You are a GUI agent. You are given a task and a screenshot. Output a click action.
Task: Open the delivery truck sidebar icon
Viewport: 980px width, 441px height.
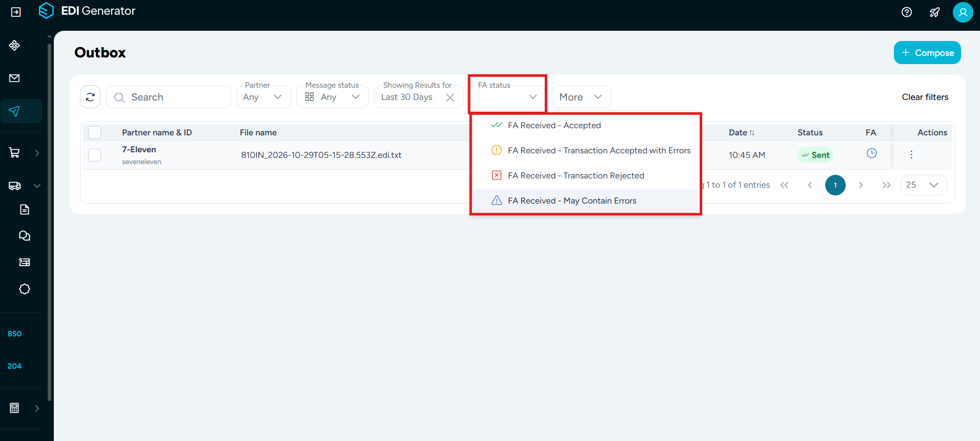[14, 186]
